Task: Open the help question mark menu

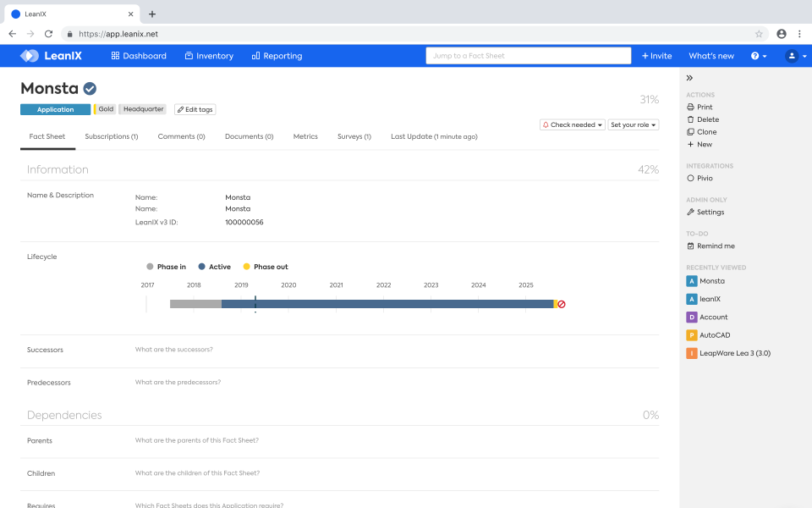Action: (759, 56)
